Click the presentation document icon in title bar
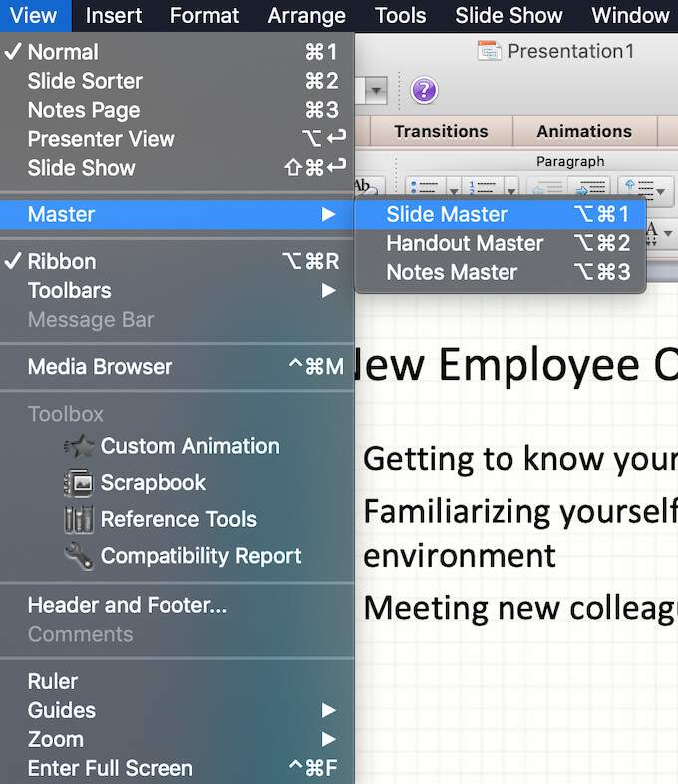The height and width of the screenshot is (784, 678). (489, 51)
